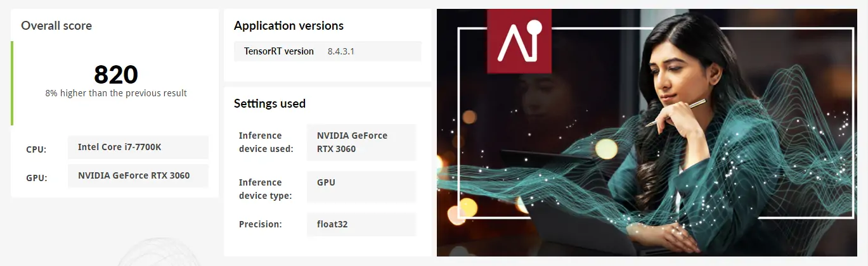Click the Application versions heading
Viewport: 868px width, 266px height.
click(288, 26)
